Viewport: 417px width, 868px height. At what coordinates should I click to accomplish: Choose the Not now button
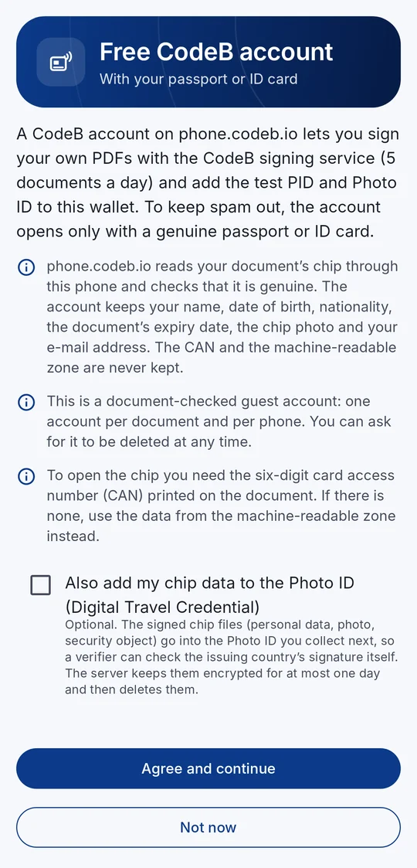click(x=208, y=827)
